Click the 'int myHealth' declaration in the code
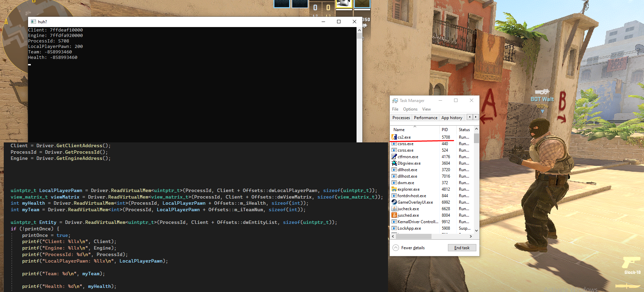 tap(28, 203)
